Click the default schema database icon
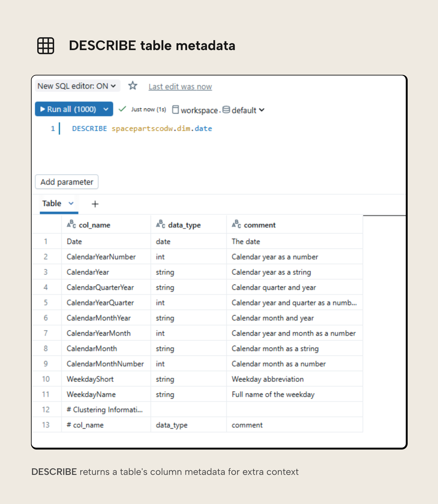The image size is (438, 504). coord(226,110)
